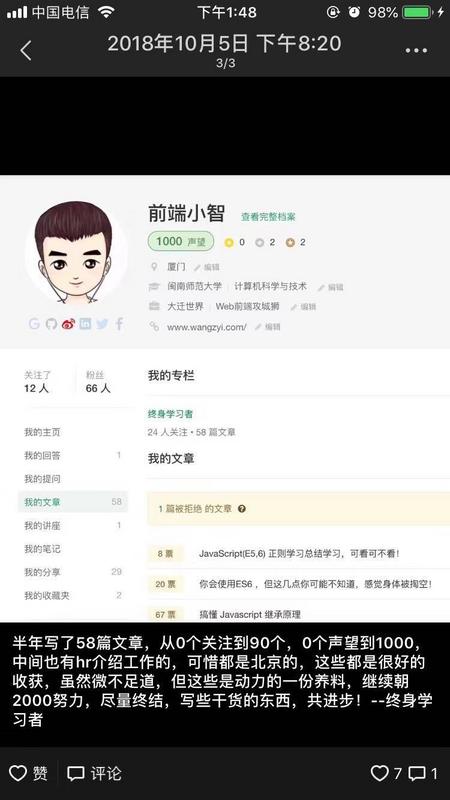This screenshot has height=800, width=450.
Task: Click the Google social icon under avatar
Action: pos(34,323)
